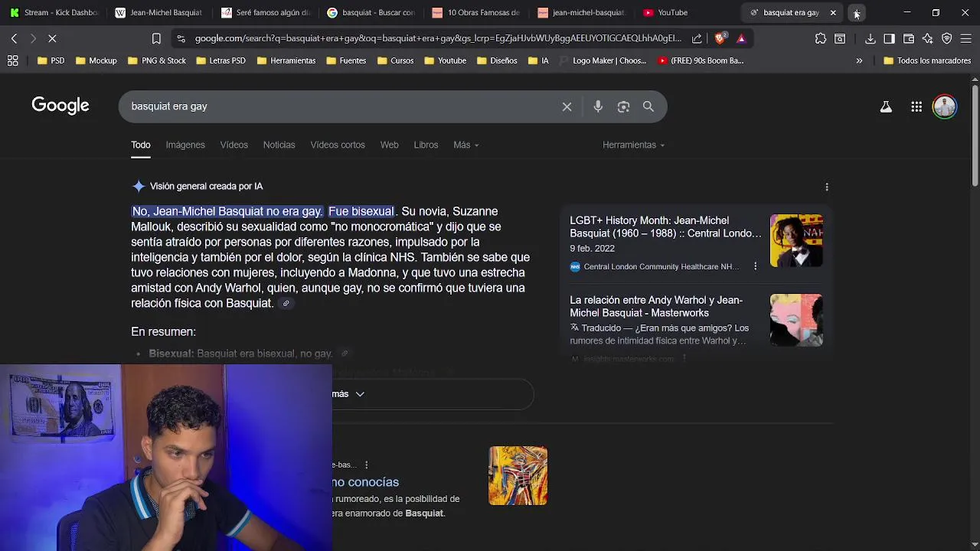Screen dimensions: 980x551
Task: Click the Warhol pop-art thumbnail in sources
Action: click(x=796, y=320)
